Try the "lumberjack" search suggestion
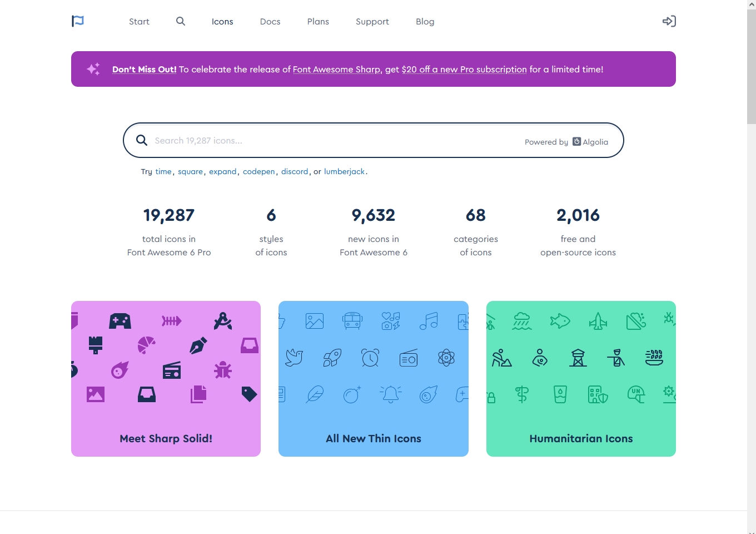 tap(345, 171)
